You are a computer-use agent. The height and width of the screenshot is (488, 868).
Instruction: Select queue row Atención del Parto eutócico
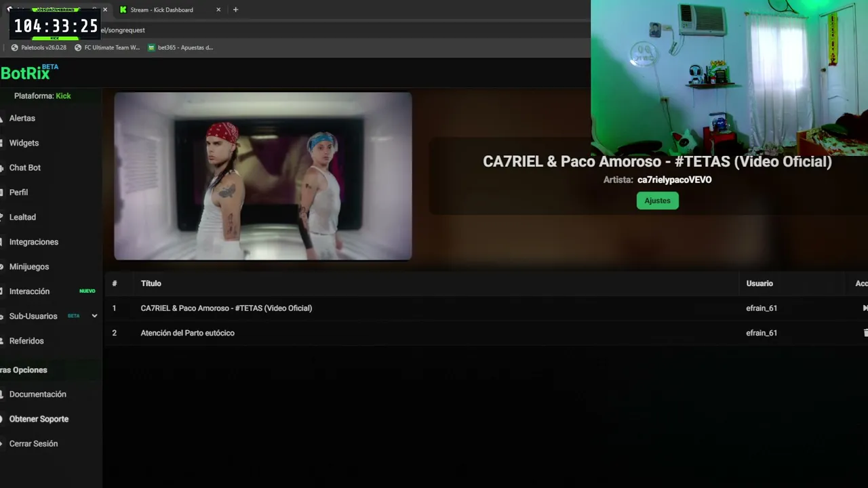pyautogui.click(x=486, y=333)
